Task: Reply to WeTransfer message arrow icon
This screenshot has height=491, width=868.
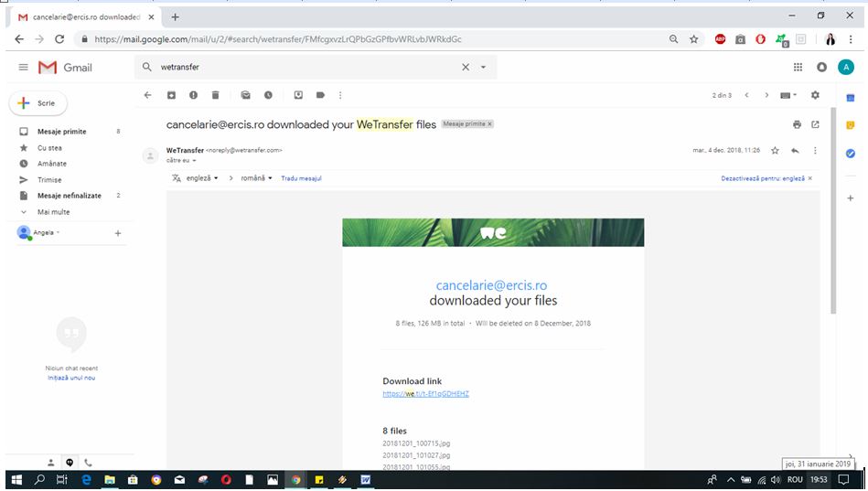Action: (x=795, y=151)
